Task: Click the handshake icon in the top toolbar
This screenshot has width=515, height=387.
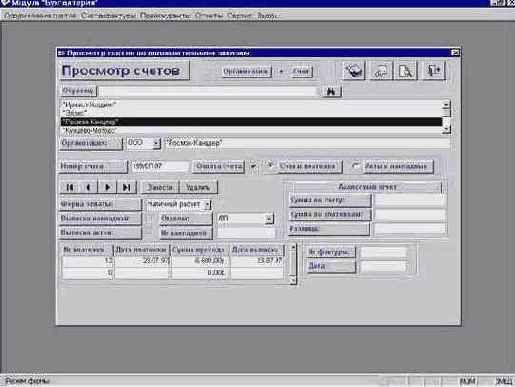Action: pos(354,70)
